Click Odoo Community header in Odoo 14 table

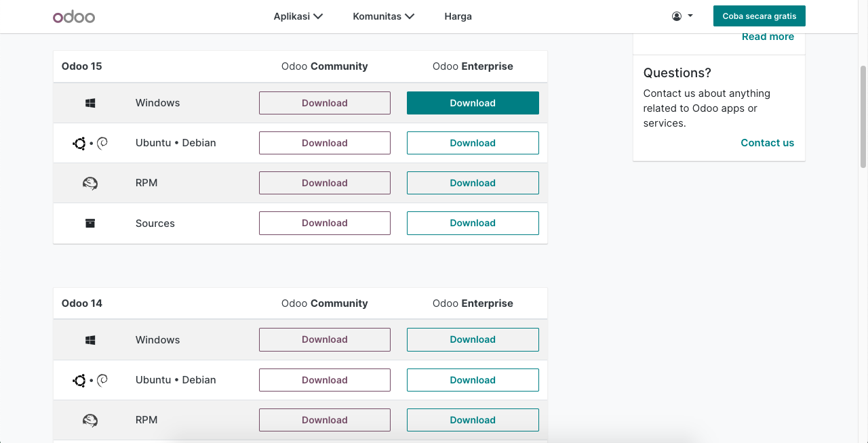click(x=325, y=303)
